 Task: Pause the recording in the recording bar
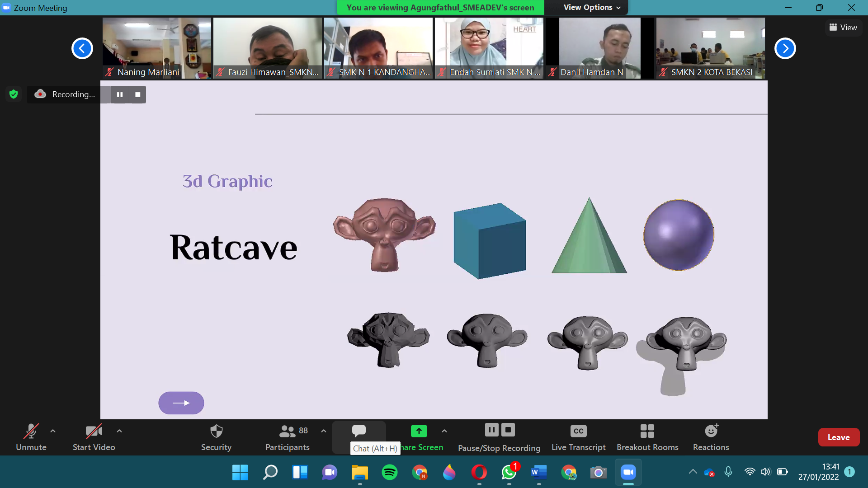click(x=120, y=94)
